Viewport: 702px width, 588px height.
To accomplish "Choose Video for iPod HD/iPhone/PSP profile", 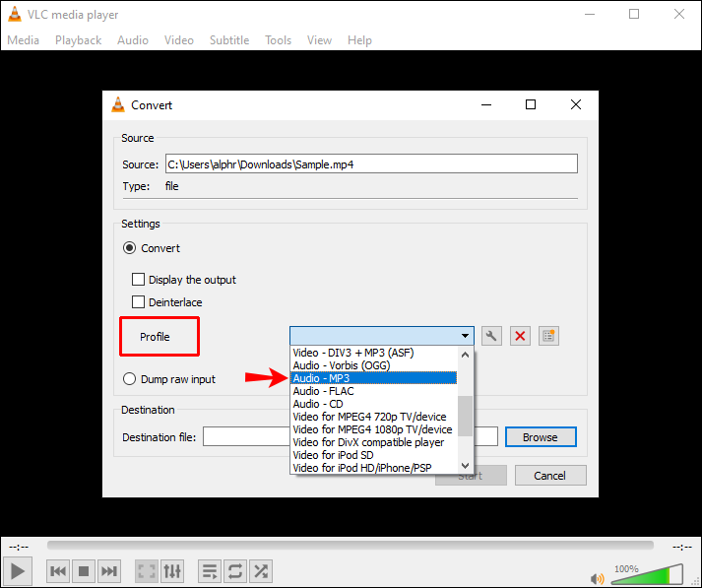I will coord(374,468).
